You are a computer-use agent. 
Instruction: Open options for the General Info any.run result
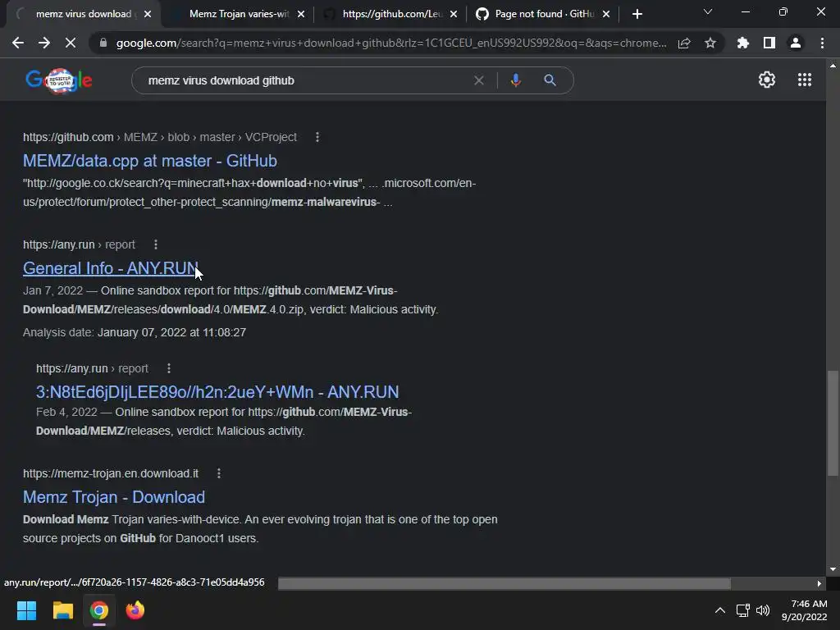pos(156,244)
